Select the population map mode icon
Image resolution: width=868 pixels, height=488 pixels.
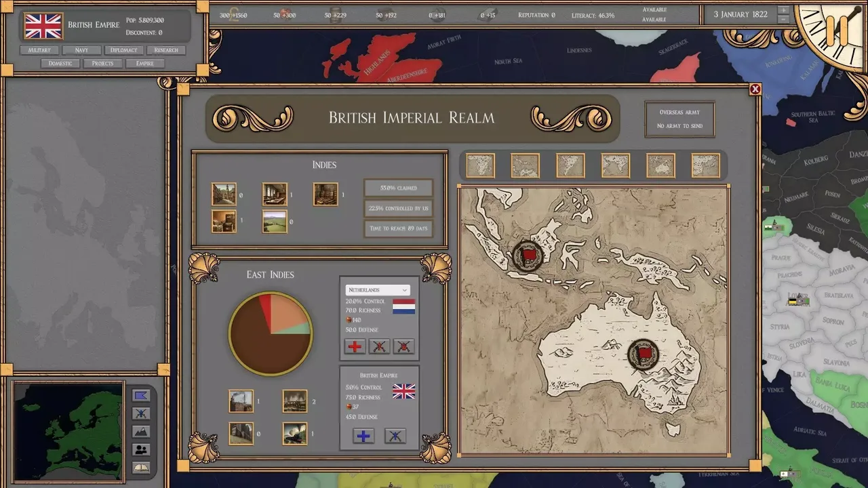pos(141,449)
